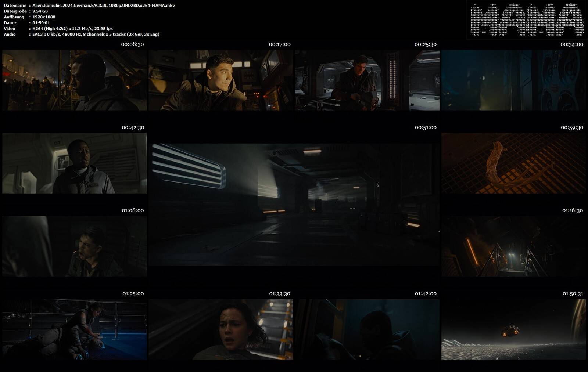Click the EAC3 audio tracks line
This screenshot has width=588, height=372.
click(96, 34)
